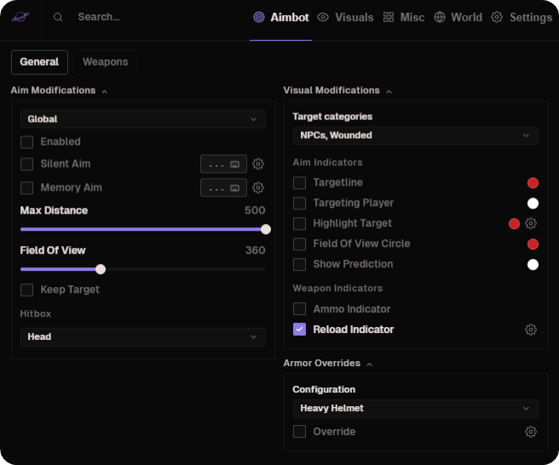The height and width of the screenshot is (465, 559).
Task: Enable the Ammo Indicator checkbox
Action: point(299,309)
